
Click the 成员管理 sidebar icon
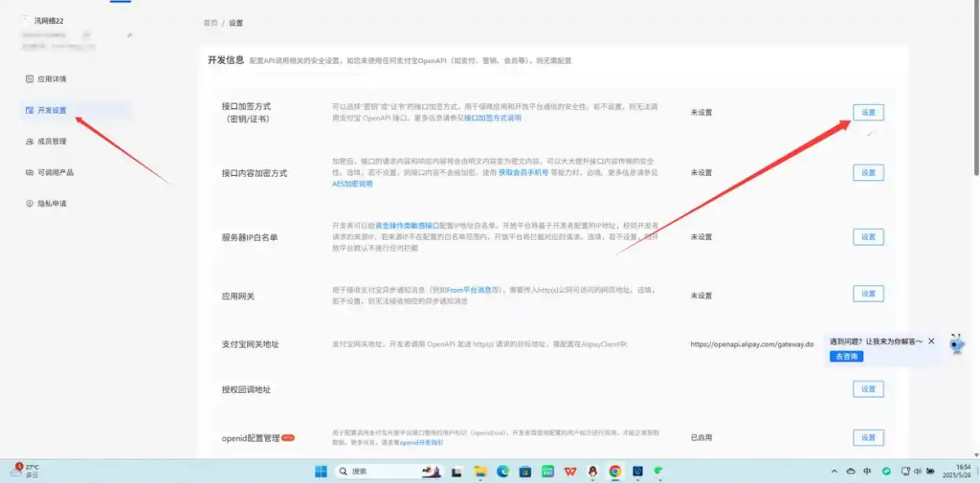pyautogui.click(x=30, y=142)
